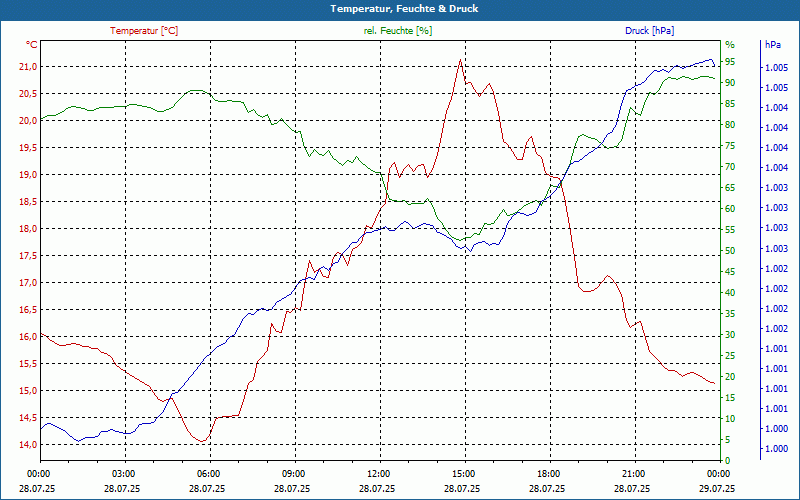800x500 pixels.
Task: Select the blue 'Druck [hPa]' legend label
Action: (x=649, y=31)
